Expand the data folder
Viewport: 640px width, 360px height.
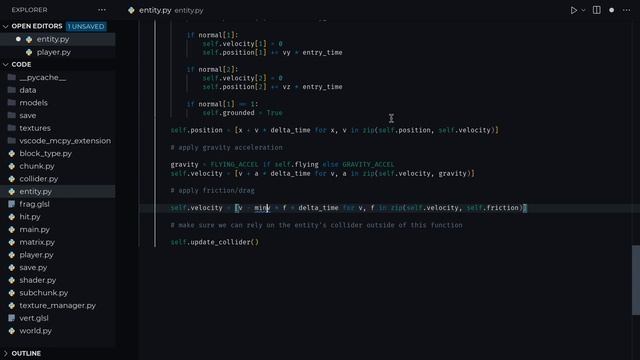pyautogui.click(x=28, y=90)
